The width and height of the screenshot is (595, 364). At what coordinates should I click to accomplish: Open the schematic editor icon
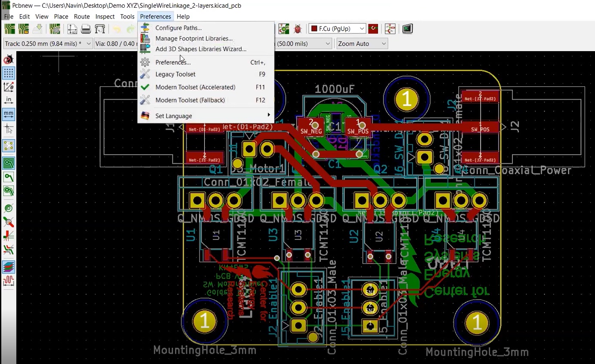[x=390, y=29]
